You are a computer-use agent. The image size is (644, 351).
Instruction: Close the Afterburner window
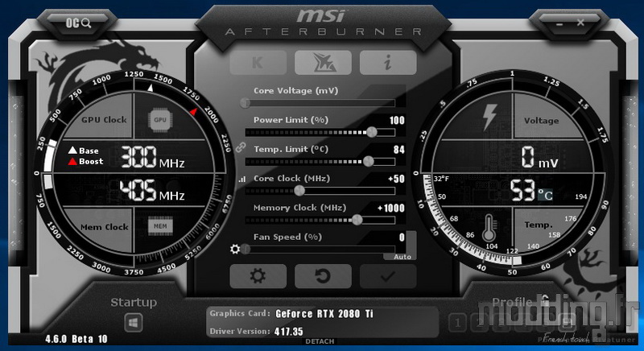[x=580, y=23]
